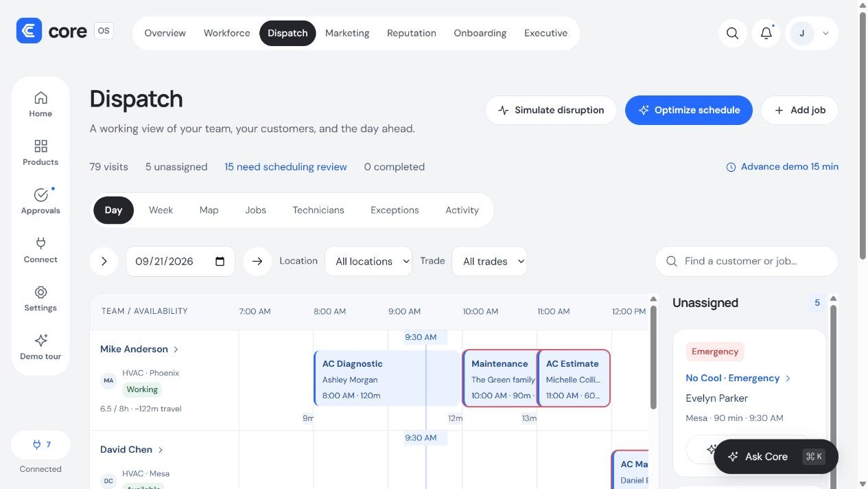
Task: Switch to Executive top tab
Action: tap(546, 33)
